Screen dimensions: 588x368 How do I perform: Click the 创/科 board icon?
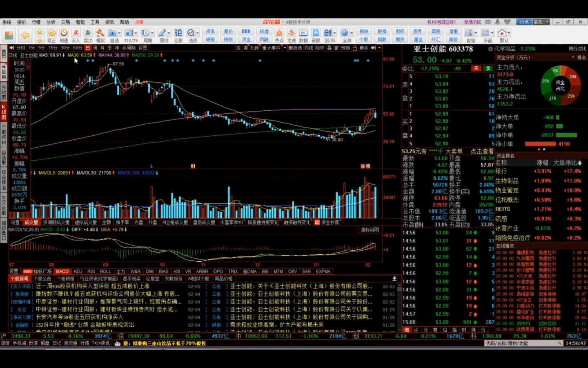coord(328,33)
